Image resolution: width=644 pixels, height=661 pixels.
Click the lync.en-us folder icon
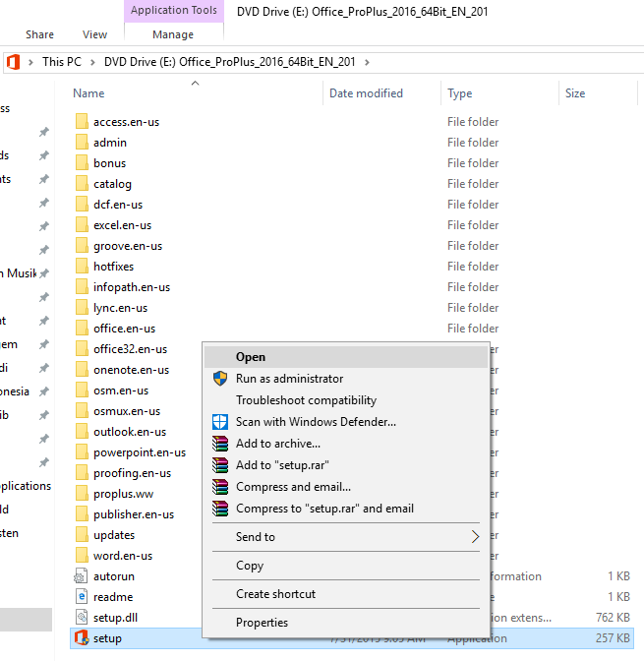[82, 307]
